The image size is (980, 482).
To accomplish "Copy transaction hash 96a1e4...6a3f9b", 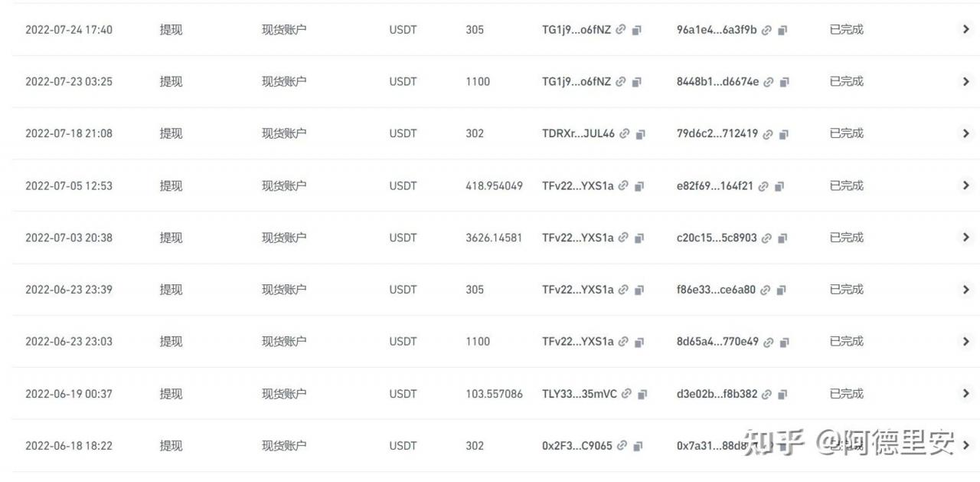I will click(x=782, y=31).
